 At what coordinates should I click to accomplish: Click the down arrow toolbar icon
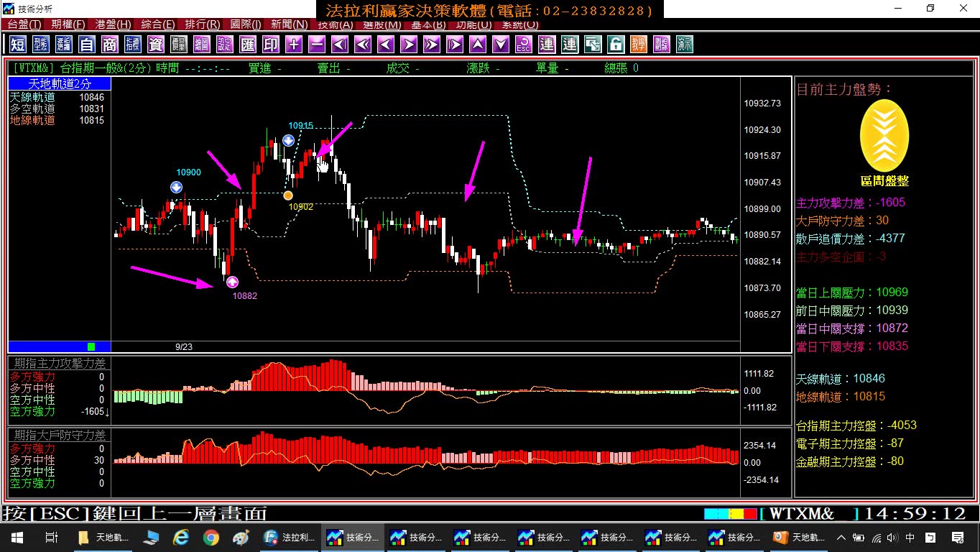coord(501,44)
